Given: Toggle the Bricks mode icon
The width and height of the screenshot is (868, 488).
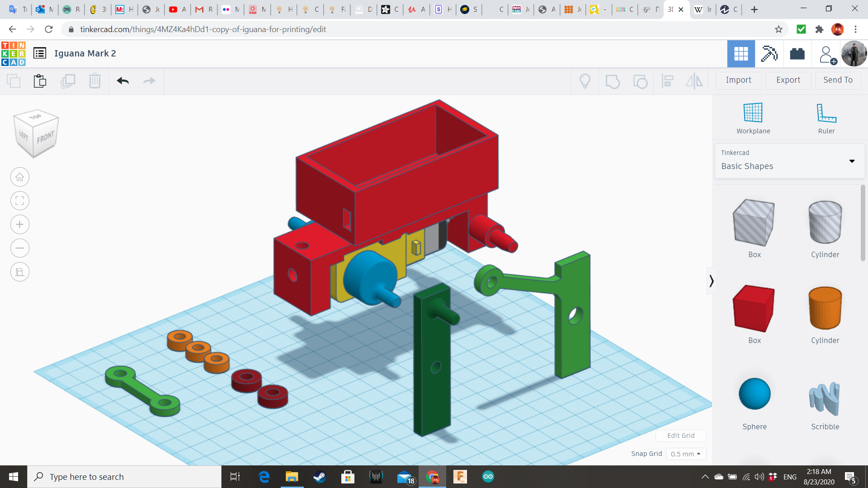Looking at the screenshot, I should 797,54.
